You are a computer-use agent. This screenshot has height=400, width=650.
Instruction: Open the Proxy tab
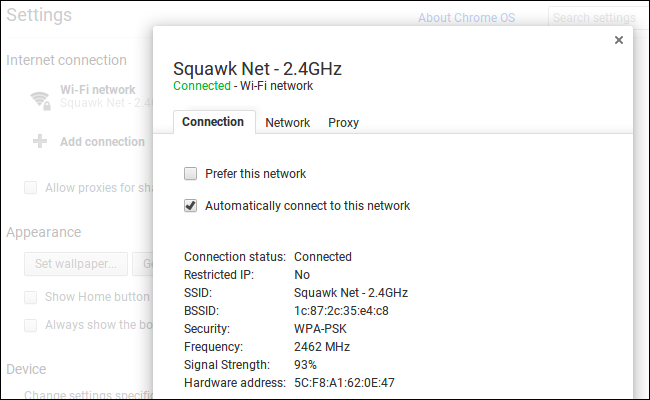343,123
